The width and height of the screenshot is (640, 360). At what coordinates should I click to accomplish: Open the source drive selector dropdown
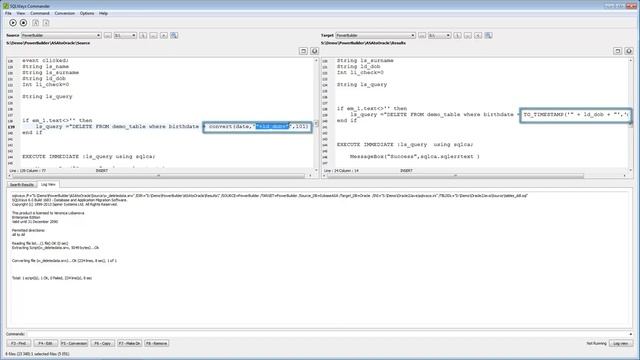click(125, 36)
